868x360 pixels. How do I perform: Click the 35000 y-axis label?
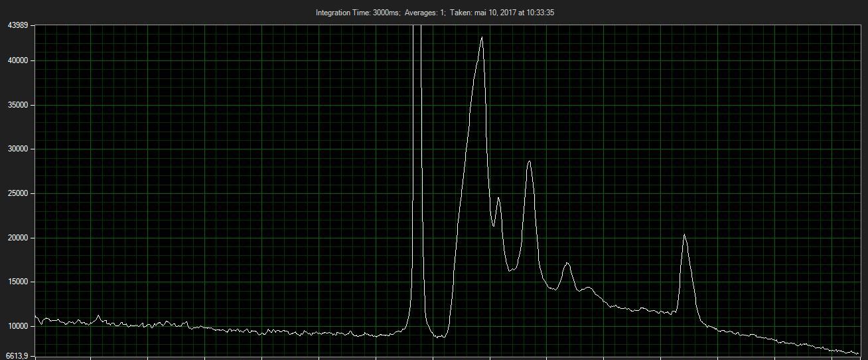[x=17, y=105]
